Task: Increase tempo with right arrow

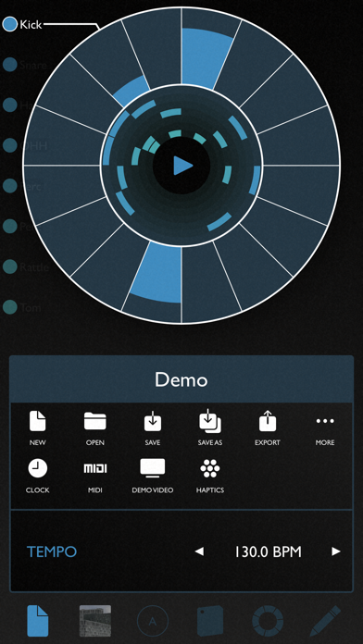Action: tap(336, 551)
